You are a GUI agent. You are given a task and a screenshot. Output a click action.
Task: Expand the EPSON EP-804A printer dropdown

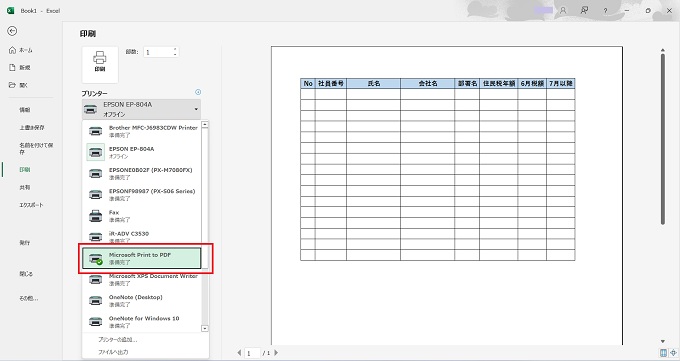pos(141,109)
